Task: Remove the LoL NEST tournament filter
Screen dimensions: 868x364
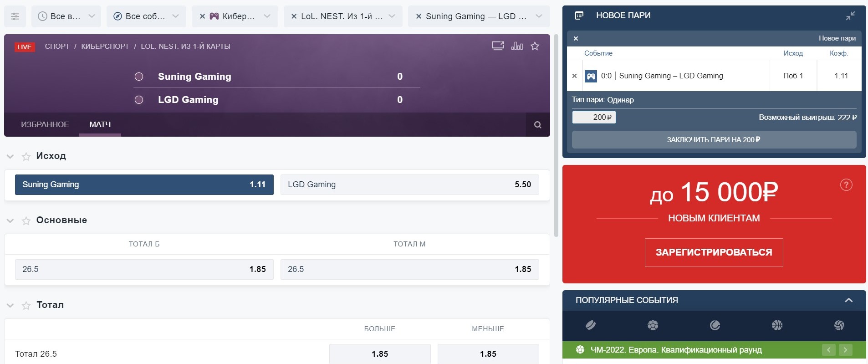Action: (294, 16)
